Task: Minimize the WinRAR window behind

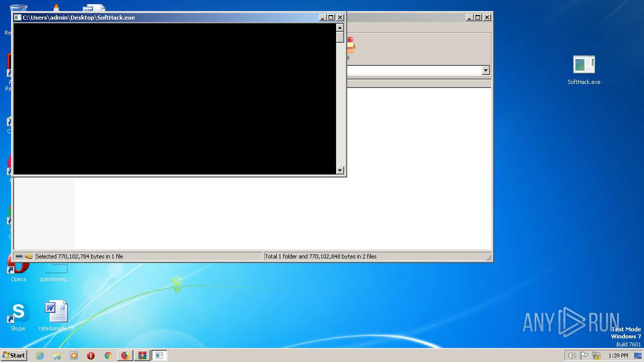Action: (x=469, y=18)
